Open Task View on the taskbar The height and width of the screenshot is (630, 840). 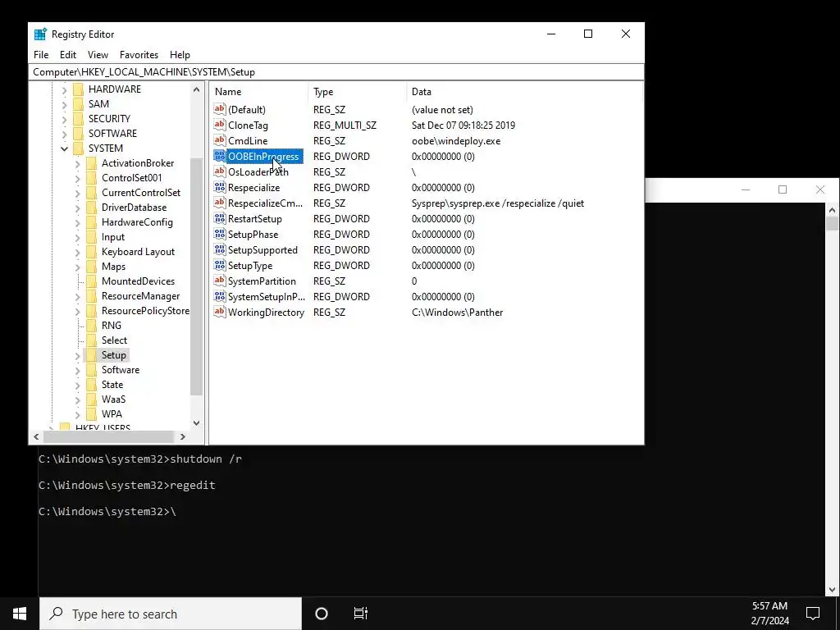[361, 614]
